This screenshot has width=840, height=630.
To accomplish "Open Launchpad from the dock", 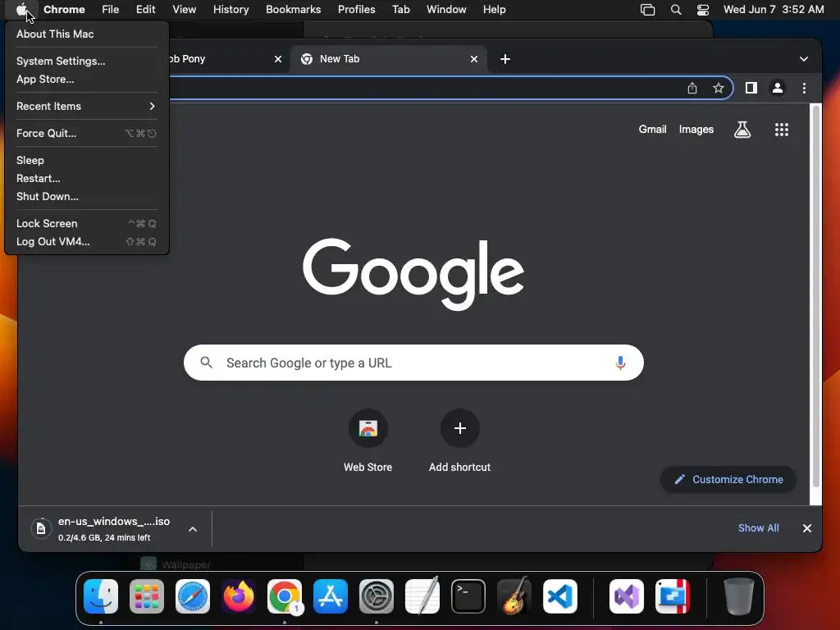I will [x=147, y=596].
